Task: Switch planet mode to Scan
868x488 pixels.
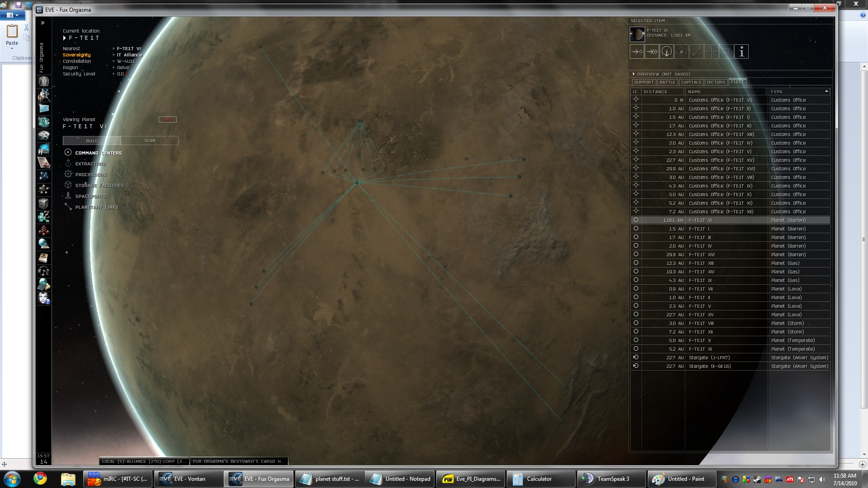Action: pos(150,141)
